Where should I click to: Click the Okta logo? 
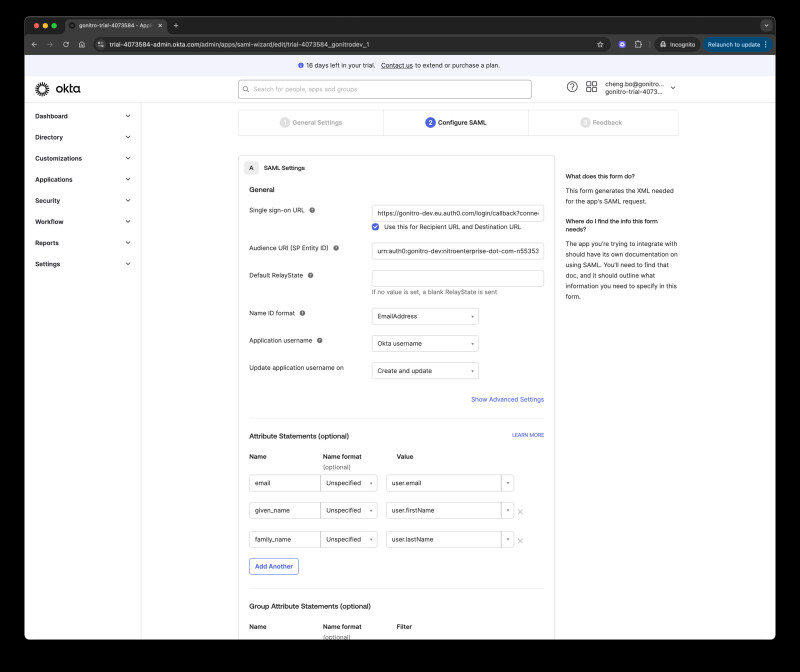click(x=58, y=89)
